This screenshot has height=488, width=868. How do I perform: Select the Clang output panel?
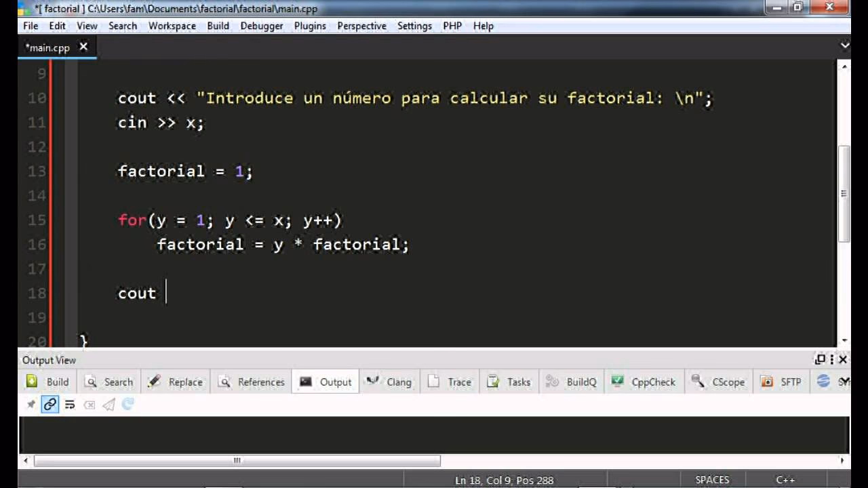(x=389, y=382)
